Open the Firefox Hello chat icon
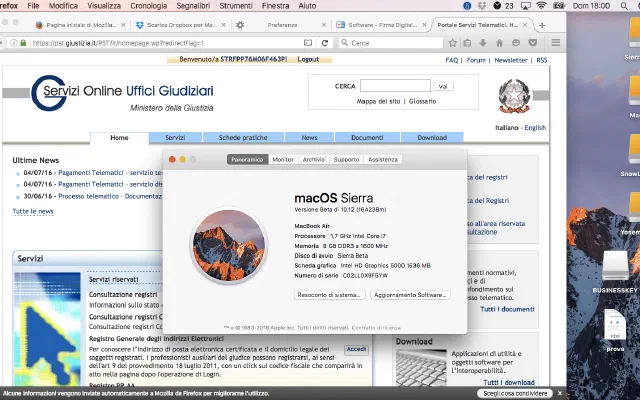The width and height of the screenshot is (640, 400). tap(516, 43)
